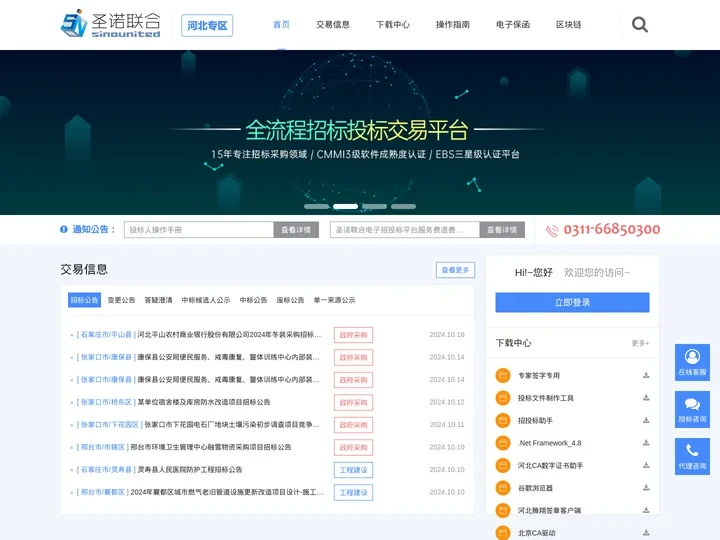
Task: Download 专家签字专用 via its download icon
Action: [646, 376]
